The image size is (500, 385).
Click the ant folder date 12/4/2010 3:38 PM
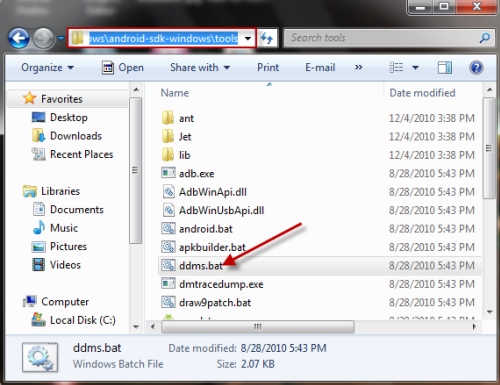pos(432,118)
